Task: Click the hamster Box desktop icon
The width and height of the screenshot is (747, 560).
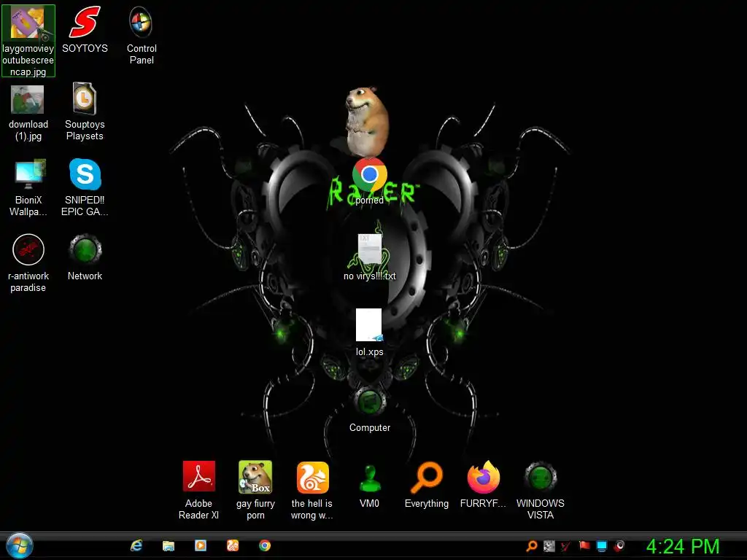Action: pos(255,491)
